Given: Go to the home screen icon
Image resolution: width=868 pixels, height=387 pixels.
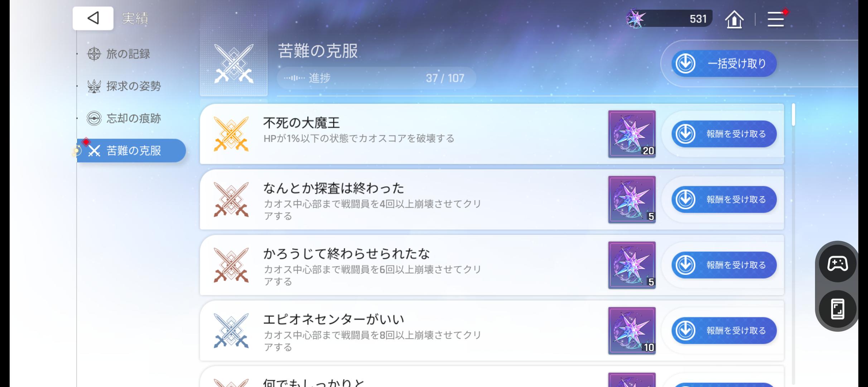Looking at the screenshot, I should tap(734, 19).
